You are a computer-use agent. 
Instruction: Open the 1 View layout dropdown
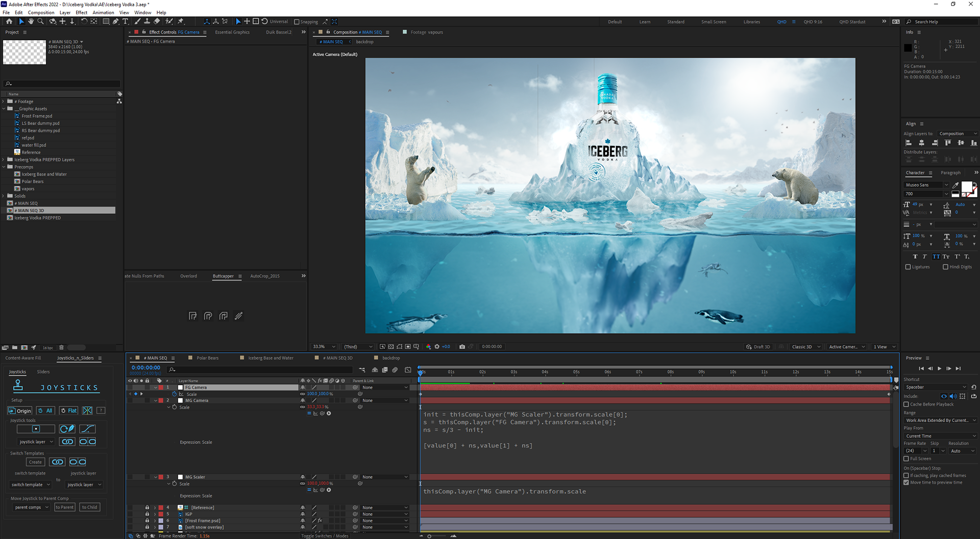point(885,347)
